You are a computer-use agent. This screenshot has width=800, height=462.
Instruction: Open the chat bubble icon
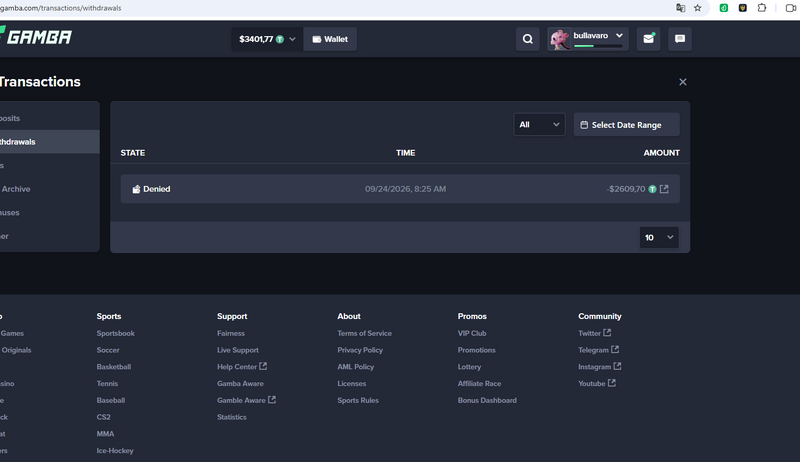680,39
